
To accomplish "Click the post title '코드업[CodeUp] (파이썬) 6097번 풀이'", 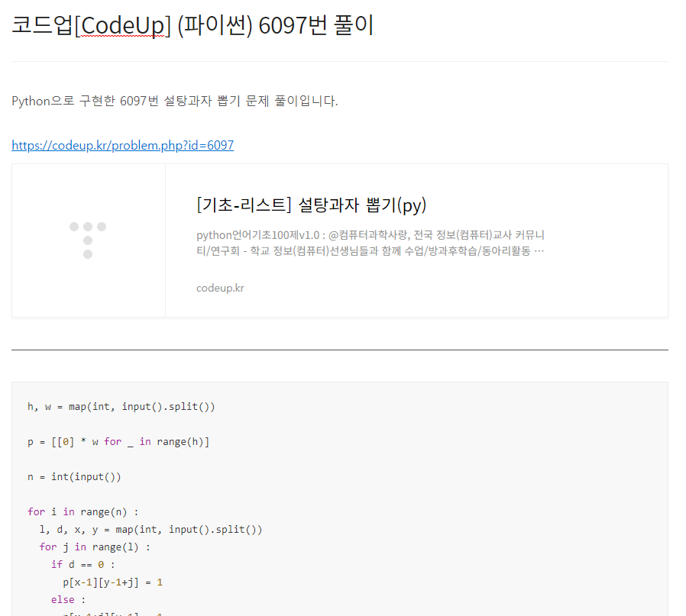I will coord(193,25).
